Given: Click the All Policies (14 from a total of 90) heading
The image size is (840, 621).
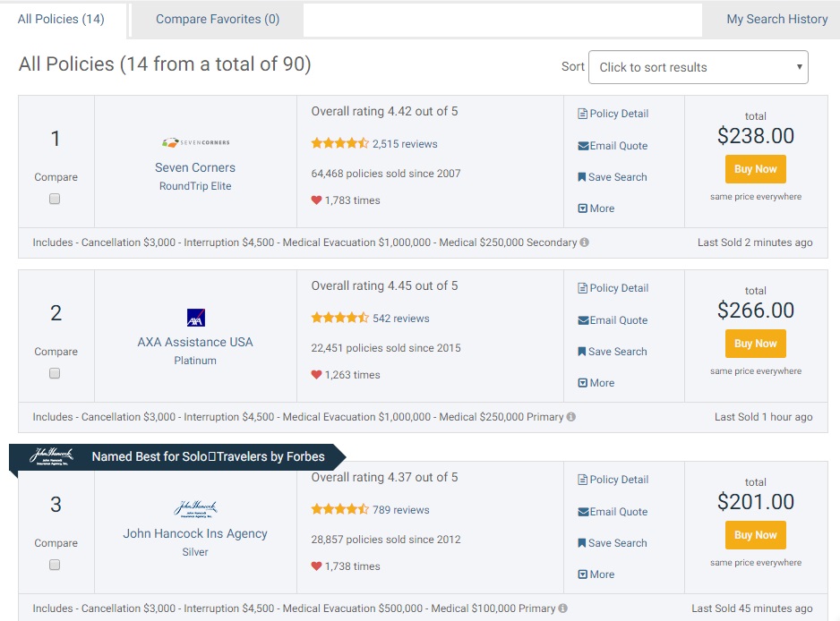Looking at the screenshot, I should 165,64.
